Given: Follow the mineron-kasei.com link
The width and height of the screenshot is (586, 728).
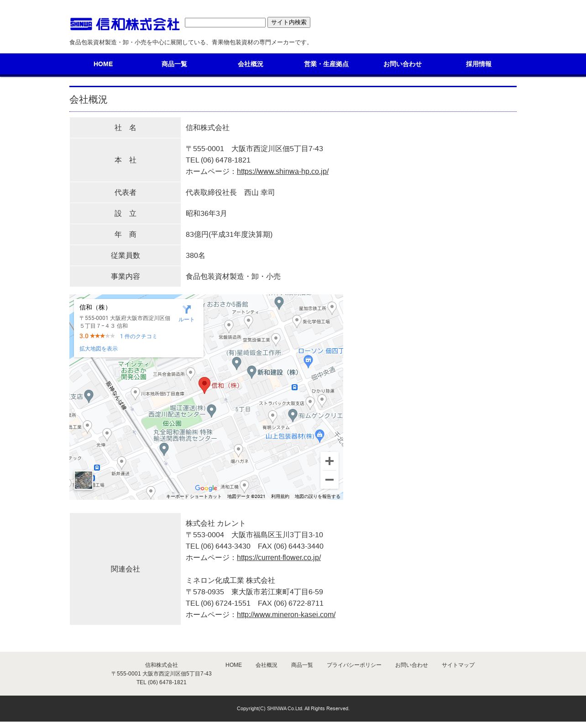Looking at the screenshot, I should coord(286,615).
